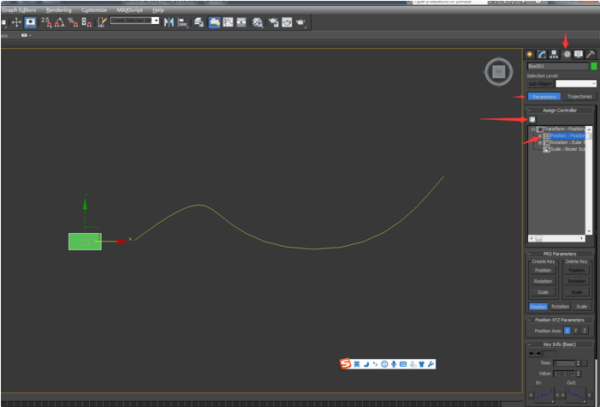Click Delete Key Rotation button
This screenshot has width=600, height=407.
[x=577, y=281]
